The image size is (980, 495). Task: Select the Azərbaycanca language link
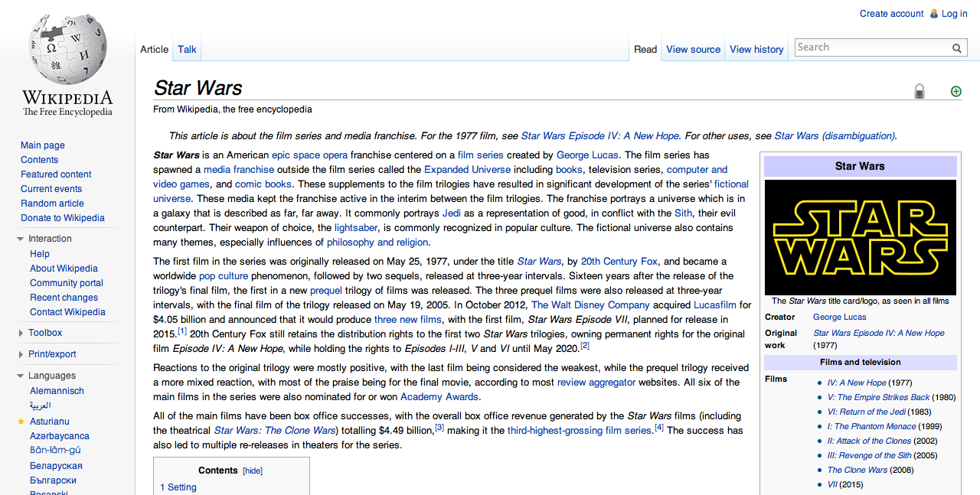pos(60,436)
